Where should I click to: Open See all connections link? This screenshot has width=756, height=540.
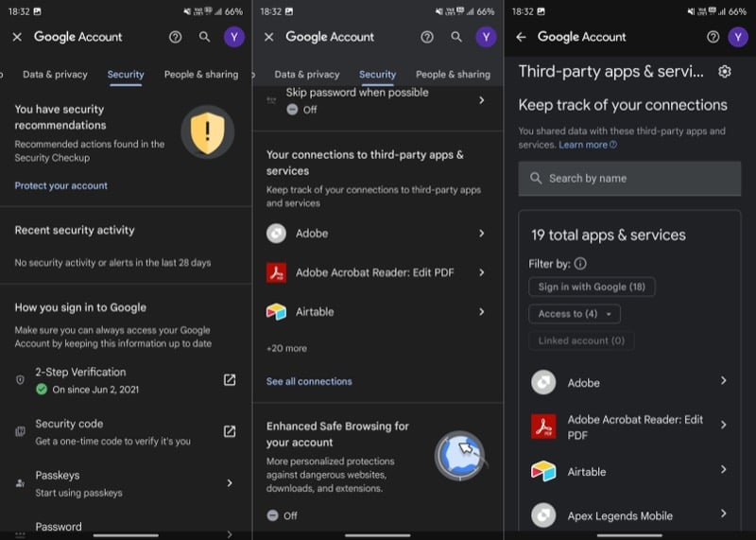point(309,382)
